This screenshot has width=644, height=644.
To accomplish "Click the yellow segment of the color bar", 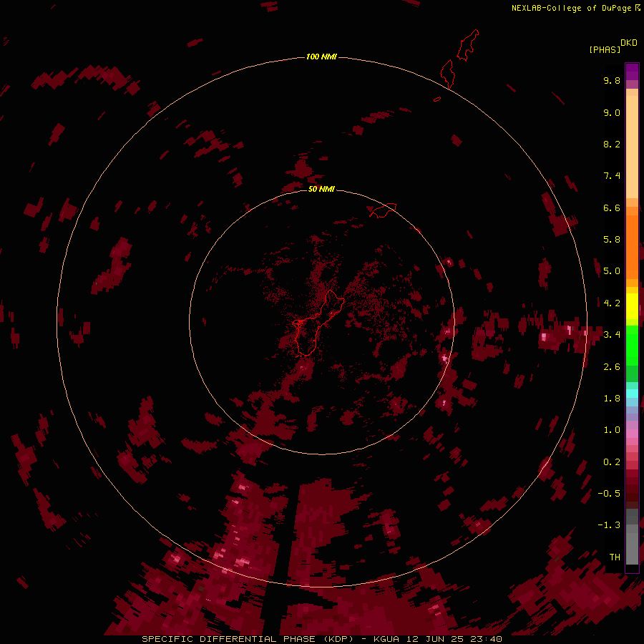I will (x=632, y=306).
